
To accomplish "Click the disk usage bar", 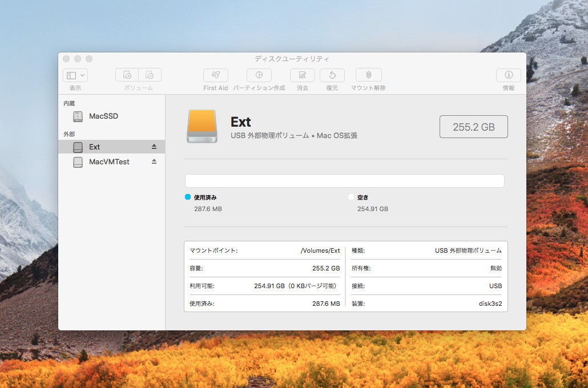I will pos(344,181).
